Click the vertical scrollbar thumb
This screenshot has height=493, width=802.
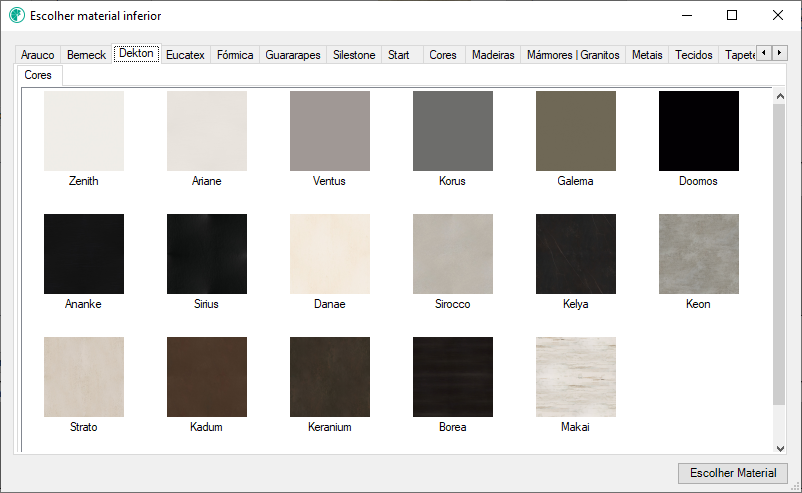tap(779, 254)
